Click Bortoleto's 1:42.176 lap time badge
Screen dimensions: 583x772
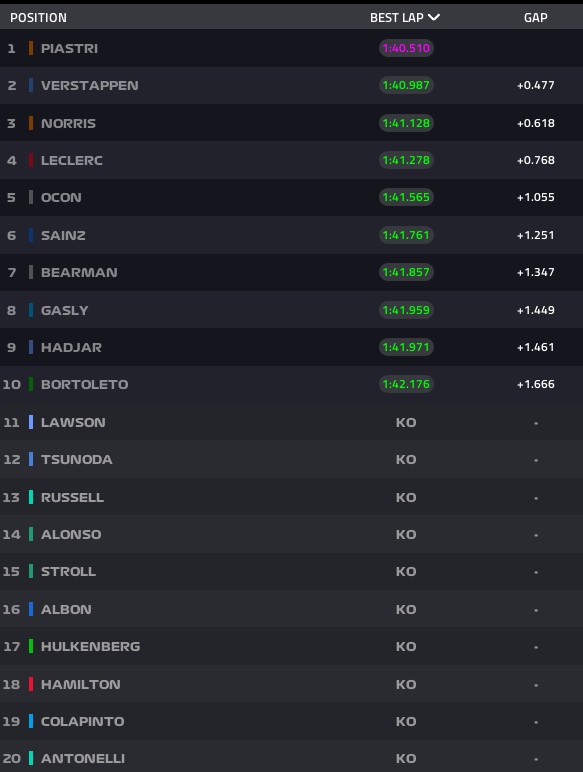pos(406,384)
